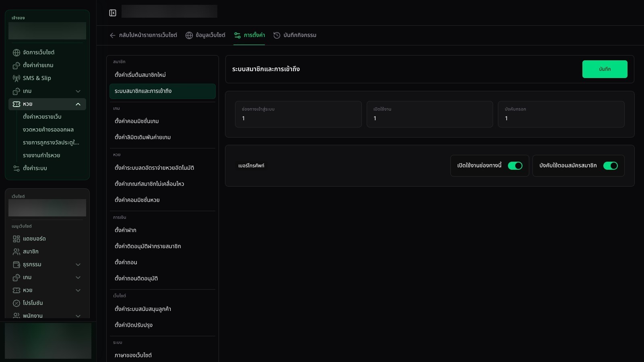The image size is (644, 362).
Task: Click the wallet icon beside ธุรกรรม
Action: coord(17,265)
